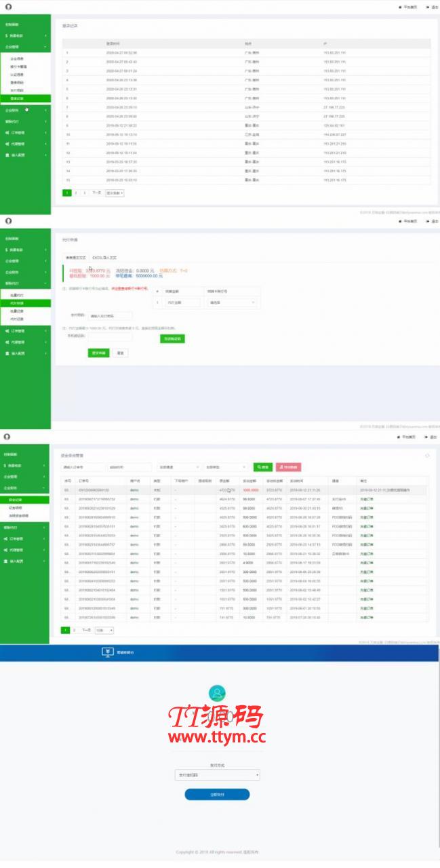Expand 企业财务 in the 登录记录 screen sidebar
Viewport: 440px width, 868px height.
25,110
